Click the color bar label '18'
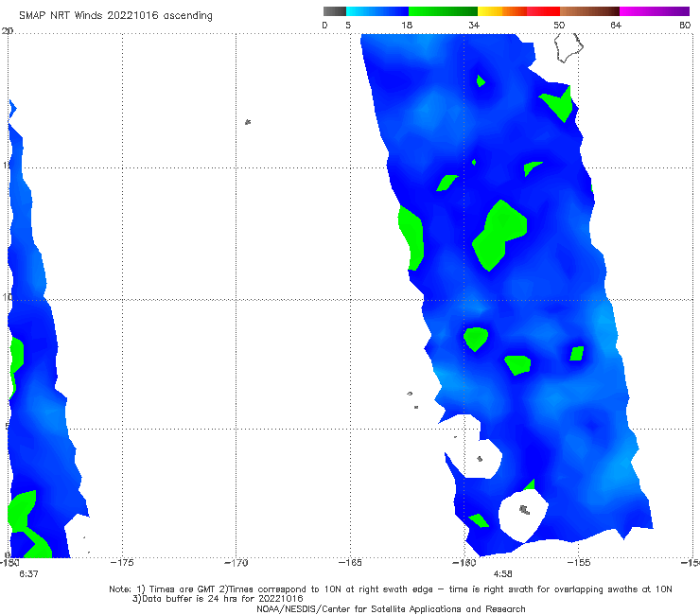The height and width of the screenshot is (615, 700). click(x=407, y=25)
